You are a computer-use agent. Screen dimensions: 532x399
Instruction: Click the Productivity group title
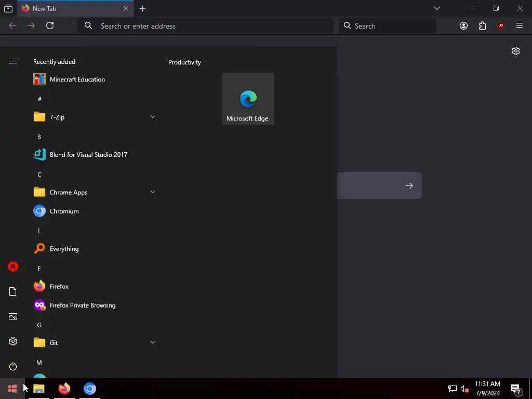[184, 62]
